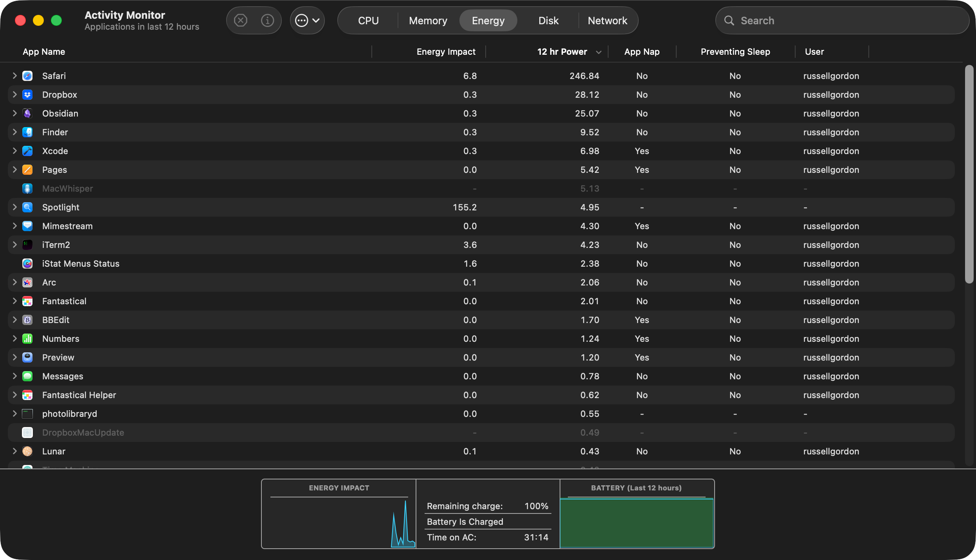Click the vertical scrollbar thumb

tap(969, 174)
